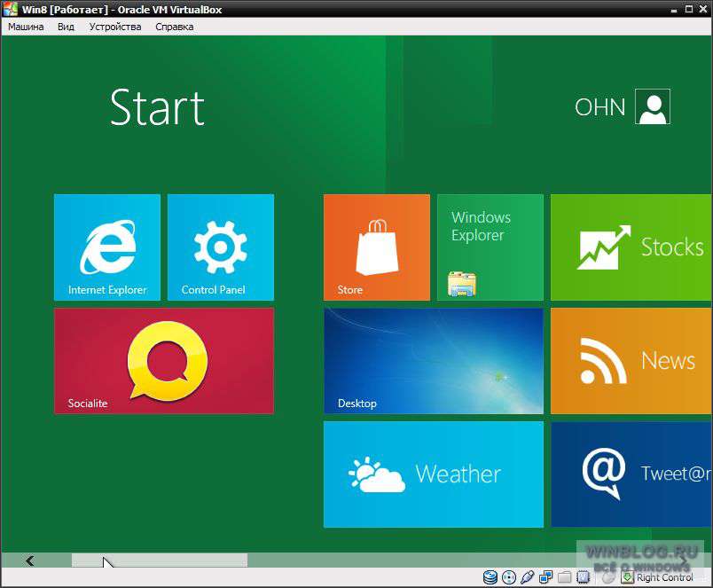Click the green arrow host key icon
Viewport: 713px width, 588px height.
[628, 577]
